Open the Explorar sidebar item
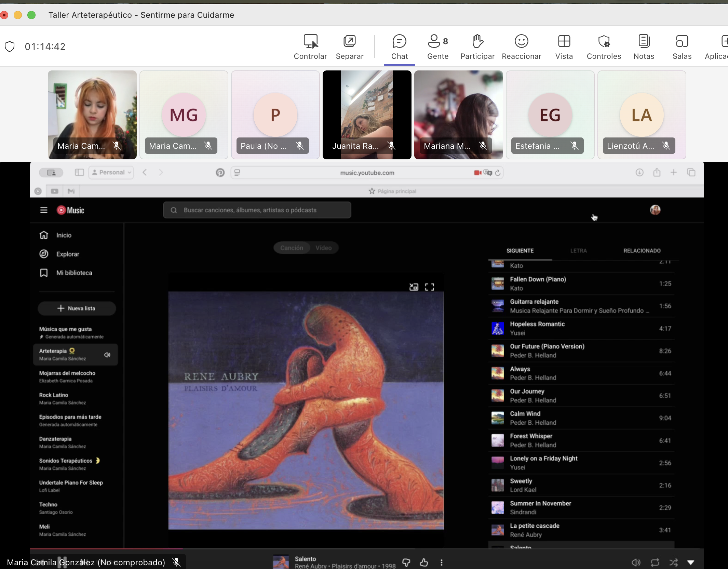This screenshot has height=569, width=728. 67,254
